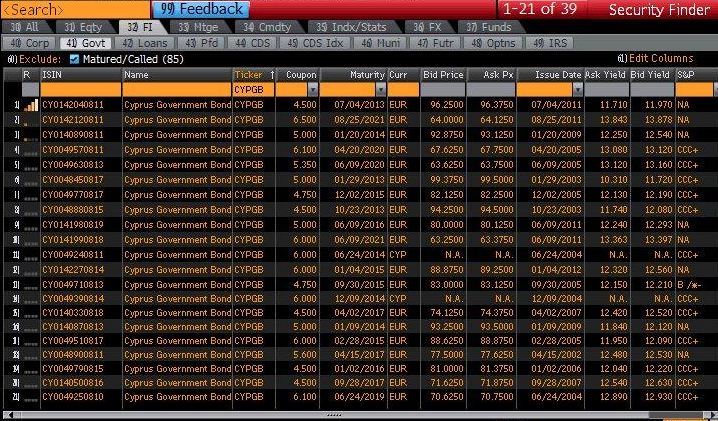Screen dimensions: 718x421
Task: Select ISIN CY0142270814
Action: click(73, 270)
